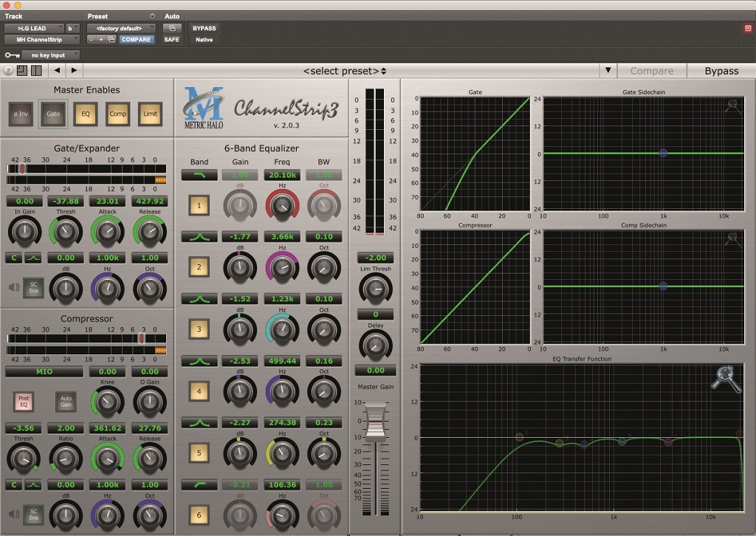Click band 4 peaking filter shape icon
The height and width of the screenshot is (536, 756).
tap(199, 360)
